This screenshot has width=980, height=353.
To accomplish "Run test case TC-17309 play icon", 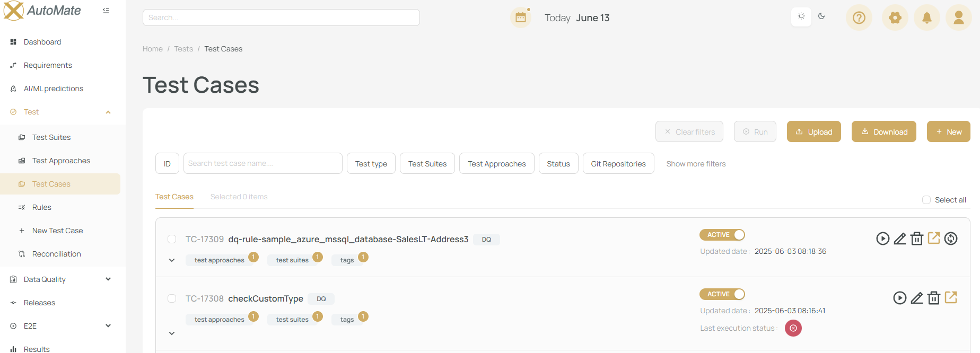I will (x=883, y=239).
